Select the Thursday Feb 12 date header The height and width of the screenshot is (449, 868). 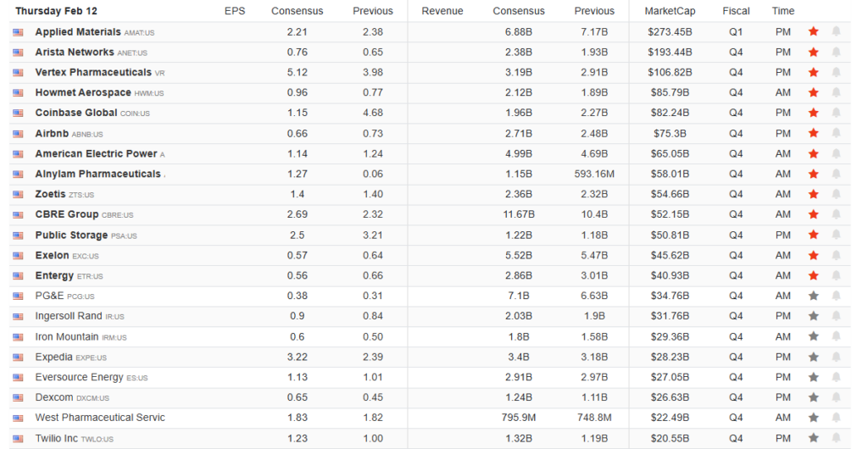point(56,11)
